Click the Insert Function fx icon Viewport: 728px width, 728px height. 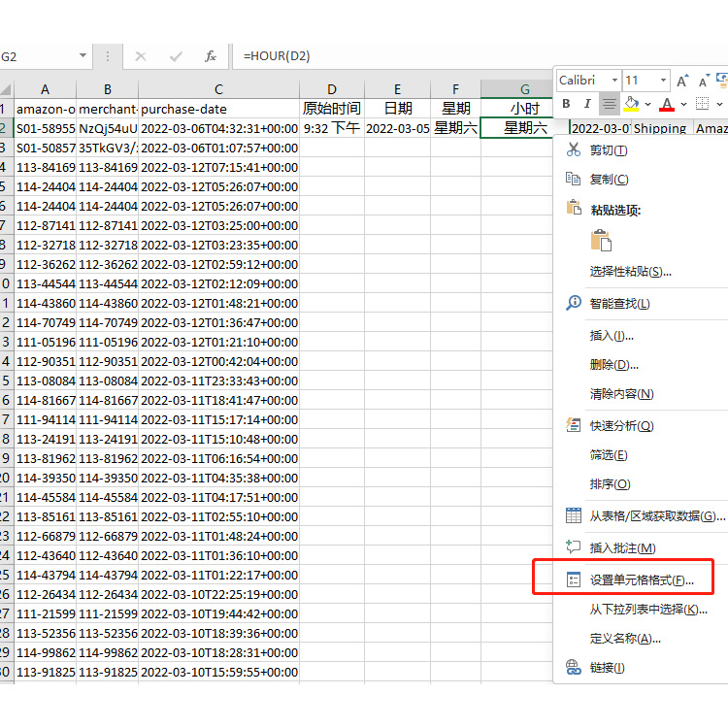coord(210,56)
